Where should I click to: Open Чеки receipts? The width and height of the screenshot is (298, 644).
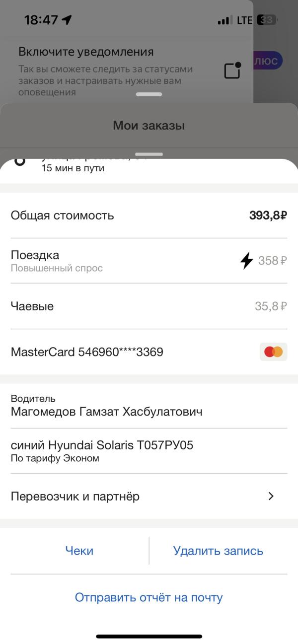[x=79, y=551]
